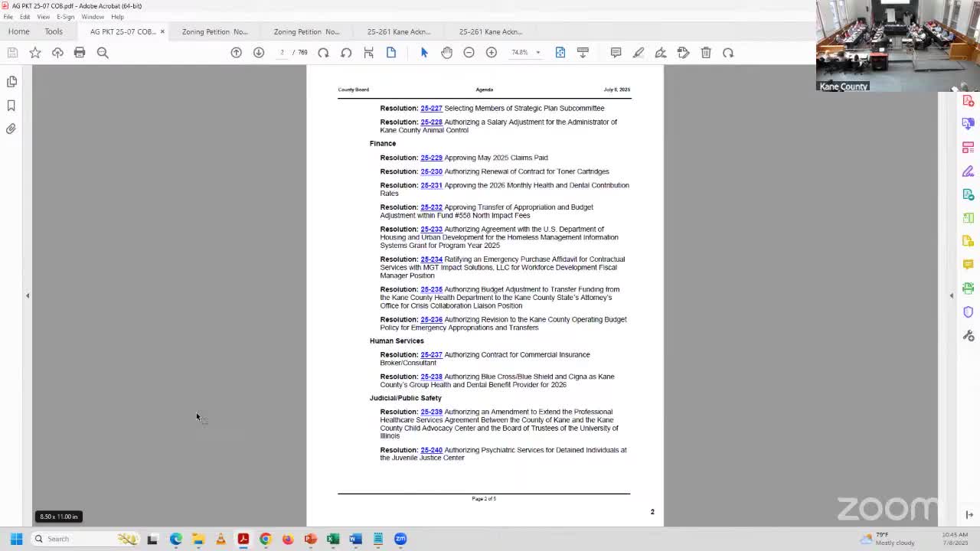980x551 pixels.
Task: Switch to the Home tab
Action: [x=19, y=31]
